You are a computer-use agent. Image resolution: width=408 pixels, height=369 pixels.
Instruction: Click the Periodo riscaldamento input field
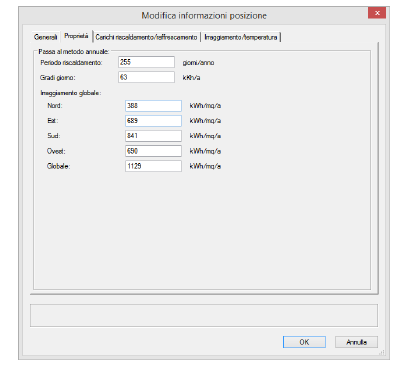pos(146,62)
